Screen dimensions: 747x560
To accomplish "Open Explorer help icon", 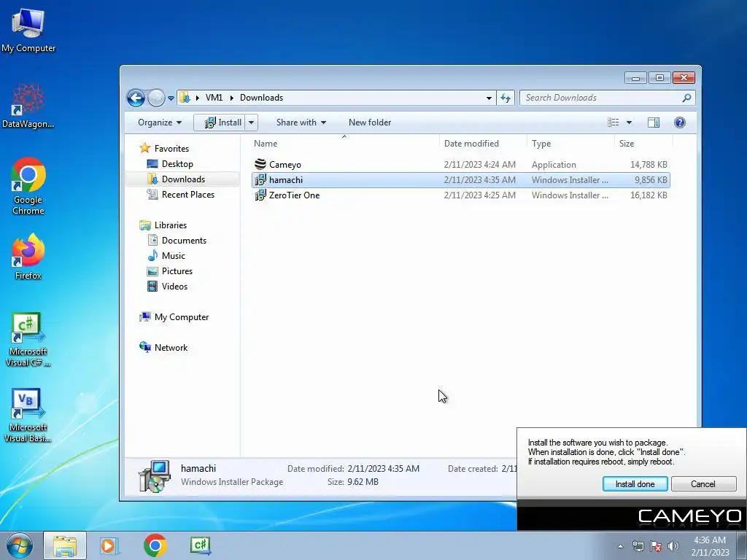I will (680, 122).
